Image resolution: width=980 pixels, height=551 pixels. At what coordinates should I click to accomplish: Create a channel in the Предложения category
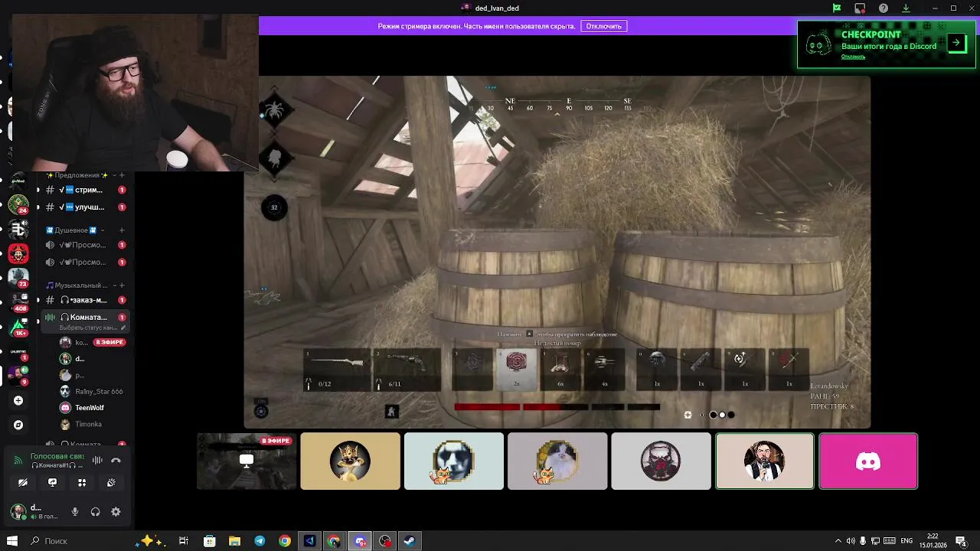click(122, 175)
